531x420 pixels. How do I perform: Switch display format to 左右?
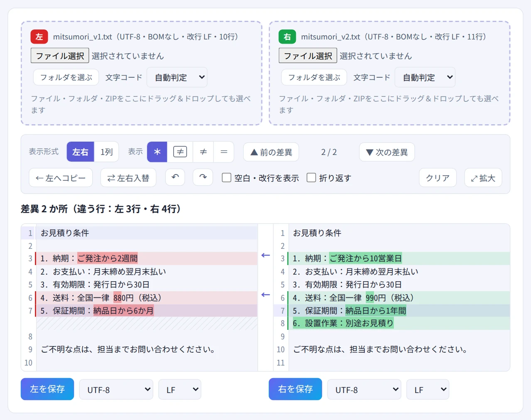coord(80,152)
